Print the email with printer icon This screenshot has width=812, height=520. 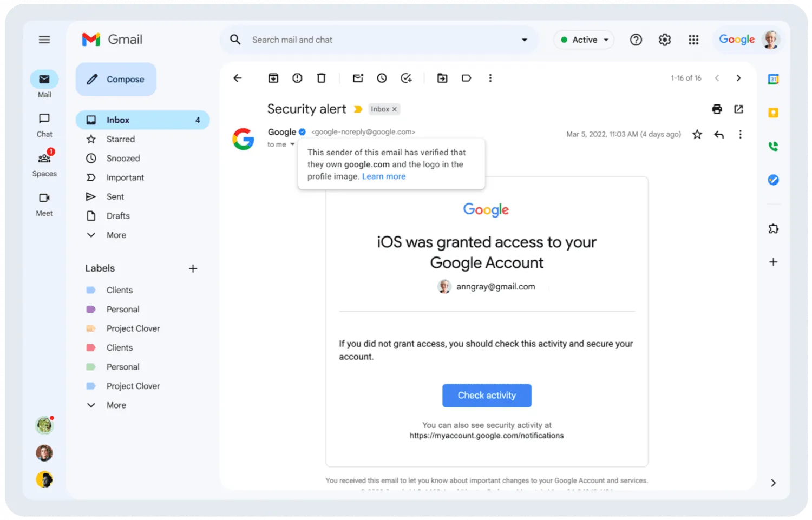click(717, 109)
